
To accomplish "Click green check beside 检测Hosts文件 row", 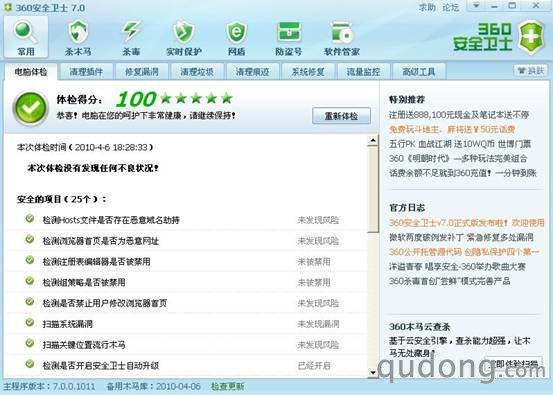I will click(x=30, y=219).
